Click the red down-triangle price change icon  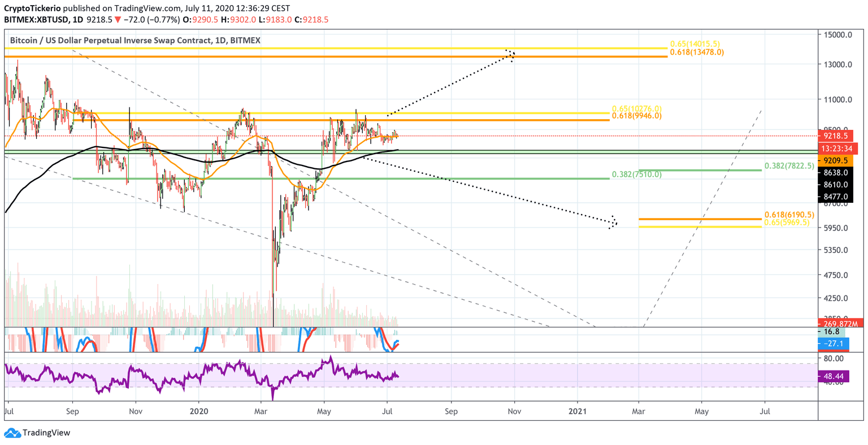tap(117, 20)
